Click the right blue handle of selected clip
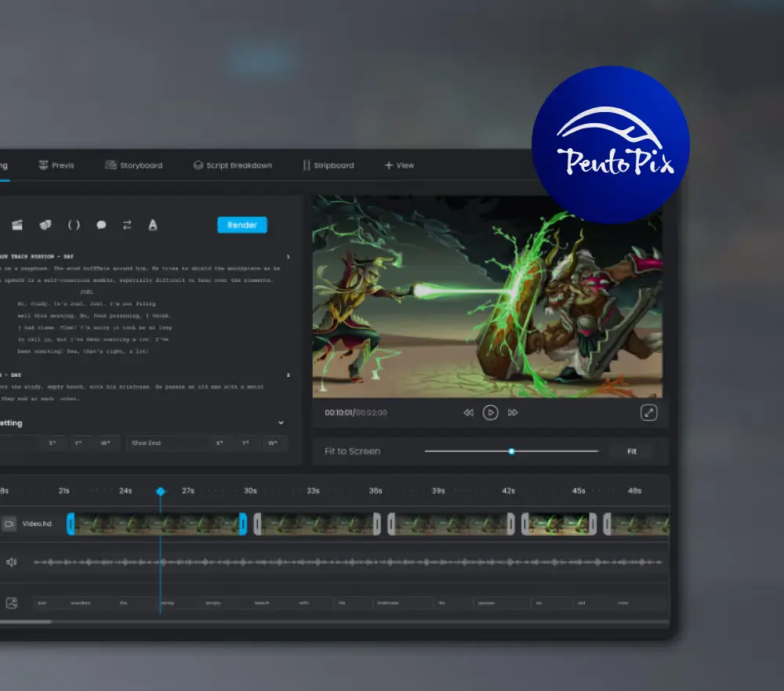Screen dimensions: 784x691 point(243,524)
